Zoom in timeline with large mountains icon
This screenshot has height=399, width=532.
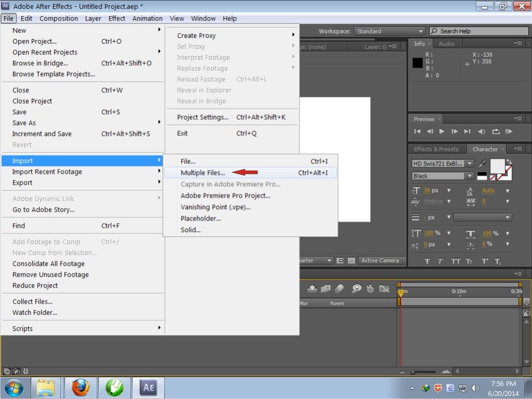point(446,371)
